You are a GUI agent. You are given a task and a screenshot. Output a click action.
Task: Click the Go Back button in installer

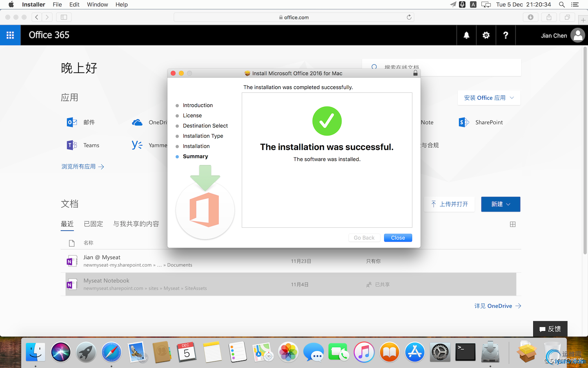click(364, 238)
